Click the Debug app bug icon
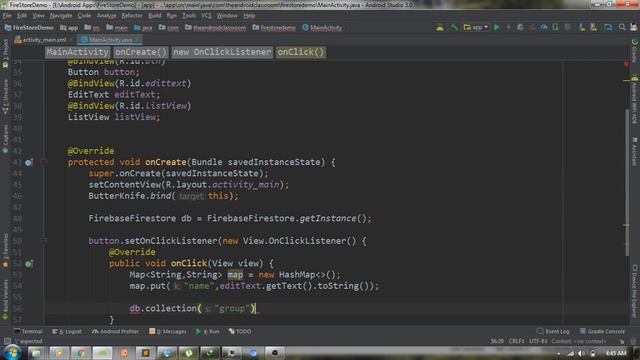The image size is (640, 360). (x=520, y=27)
